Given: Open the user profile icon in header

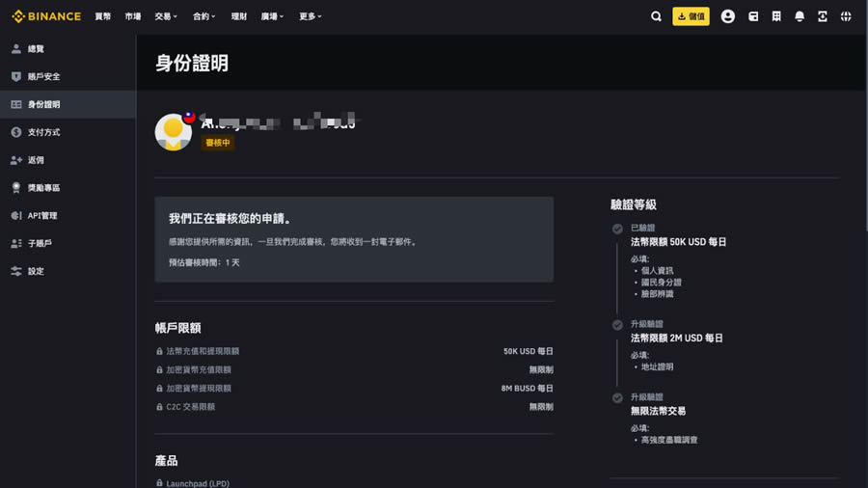Looking at the screenshot, I should (x=727, y=16).
